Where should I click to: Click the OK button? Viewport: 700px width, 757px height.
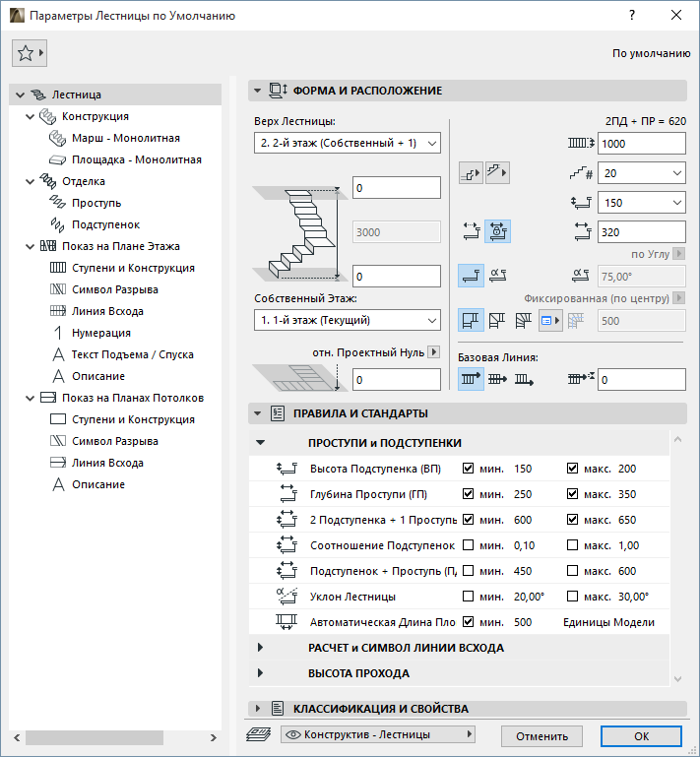[641, 736]
